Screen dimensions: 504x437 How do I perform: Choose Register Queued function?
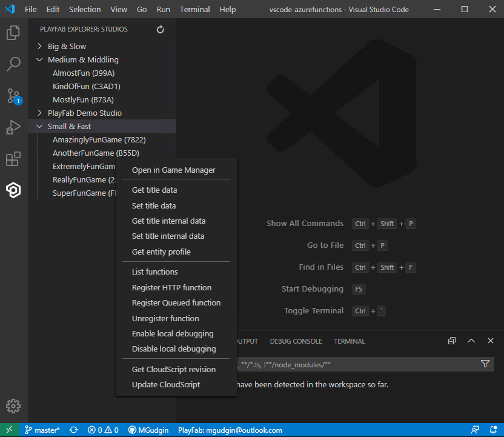click(x=176, y=302)
